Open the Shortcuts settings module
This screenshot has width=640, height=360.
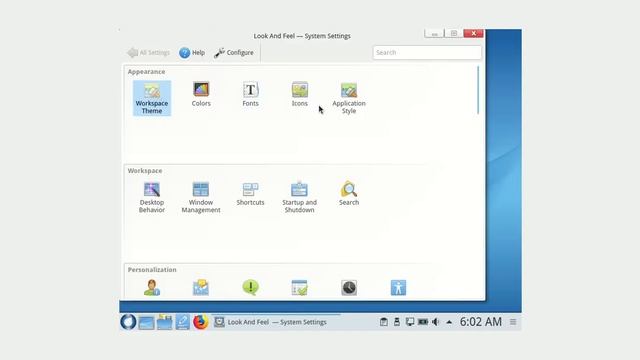(250, 193)
